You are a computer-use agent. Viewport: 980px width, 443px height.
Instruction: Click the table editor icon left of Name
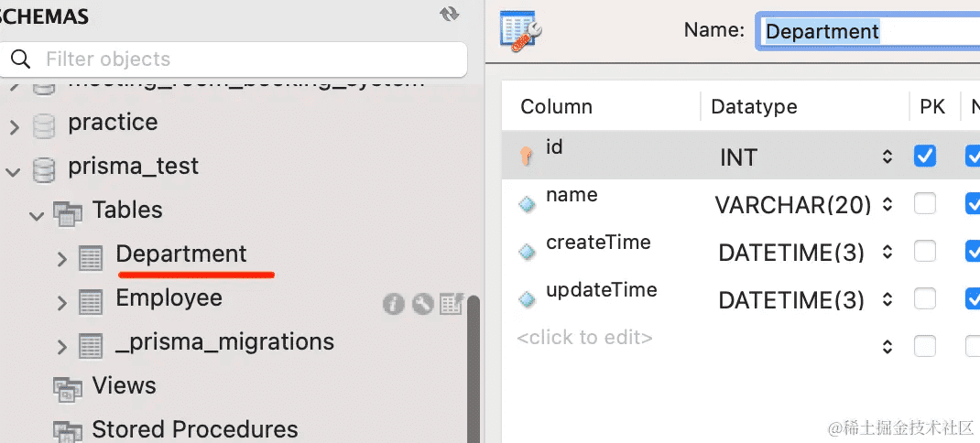tap(521, 30)
